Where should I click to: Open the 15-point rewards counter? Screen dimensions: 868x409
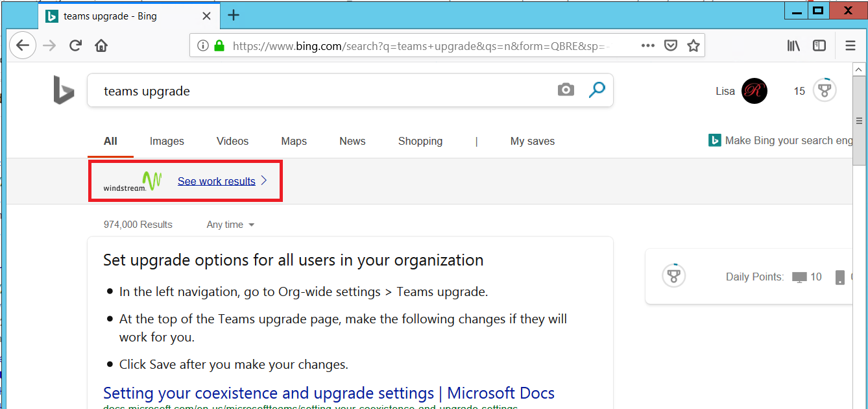(799, 91)
